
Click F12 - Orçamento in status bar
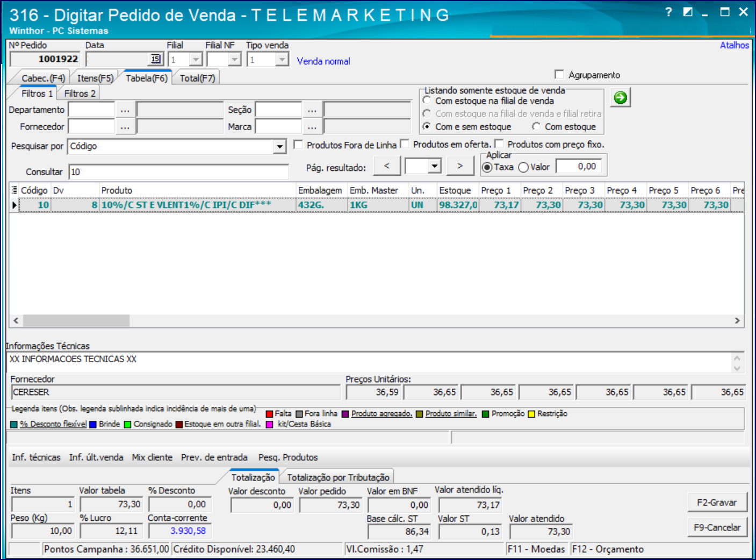click(608, 549)
